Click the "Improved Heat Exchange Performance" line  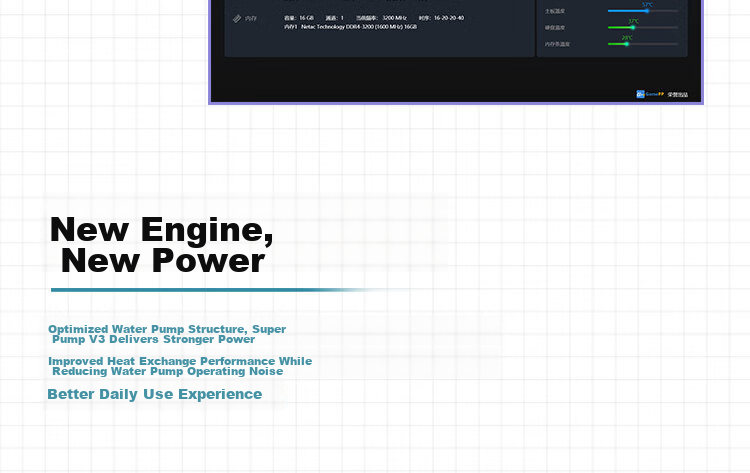(180, 366)
